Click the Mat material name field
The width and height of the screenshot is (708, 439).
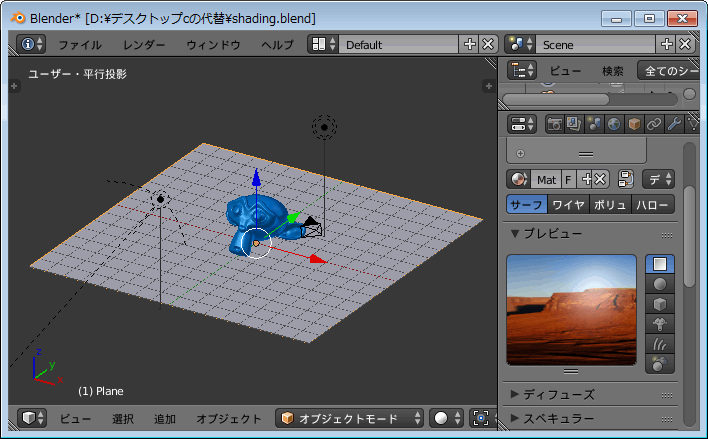click(x=546, y=179)
